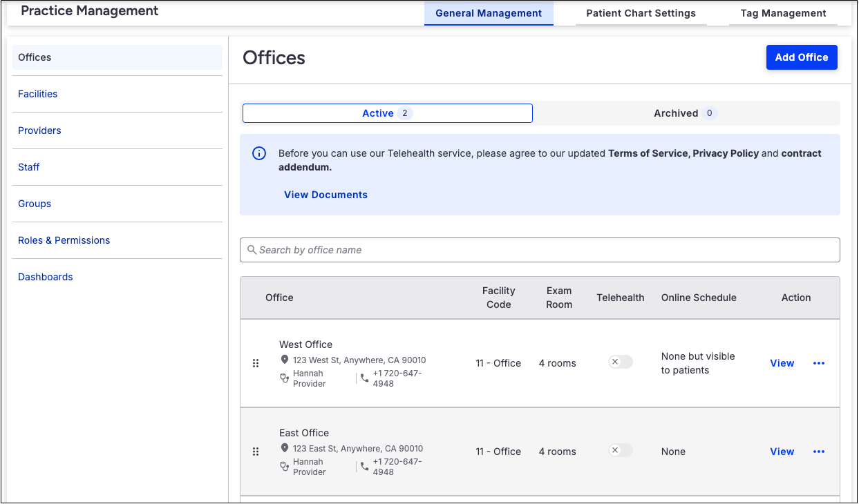Click the drag handle for West Office
The height and width of the screenshot is (504, 859).
[256, 363]
